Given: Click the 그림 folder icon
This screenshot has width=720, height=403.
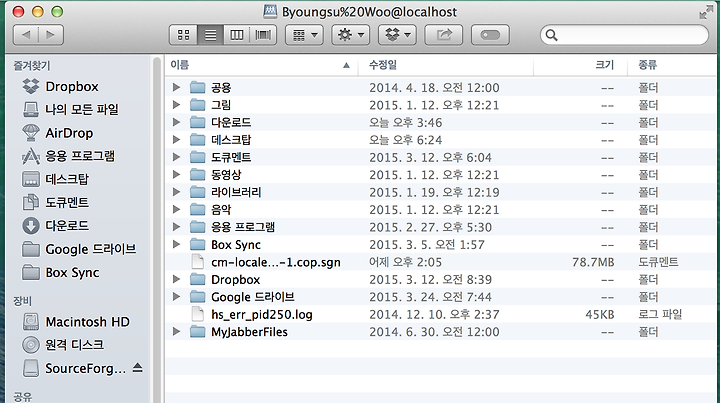Looking at the screenshot, I should [x=197, y=105].
